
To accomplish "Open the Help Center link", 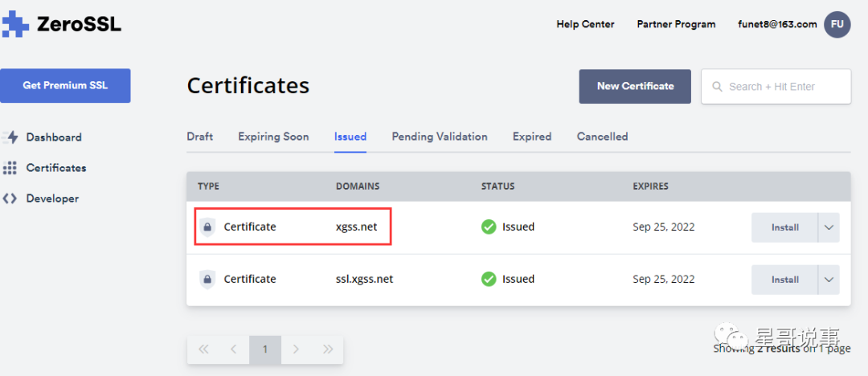I will pos(585,24).
